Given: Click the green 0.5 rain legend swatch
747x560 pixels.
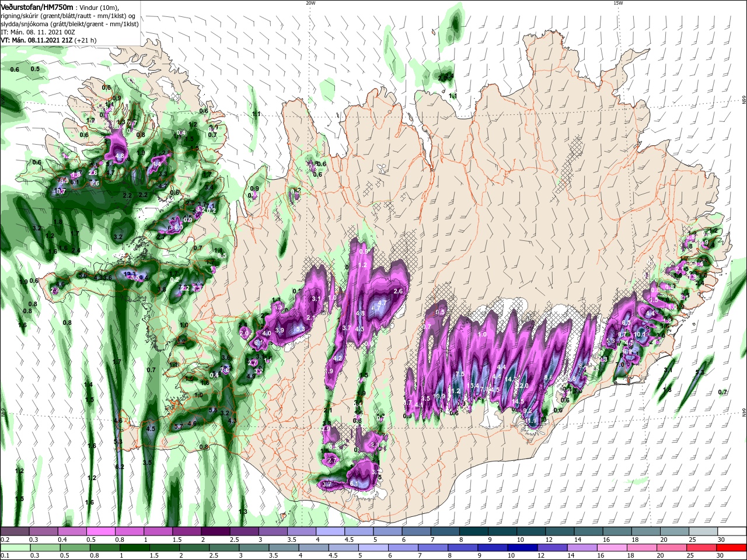Looking at the screenshot, I should tap(75, 548).
